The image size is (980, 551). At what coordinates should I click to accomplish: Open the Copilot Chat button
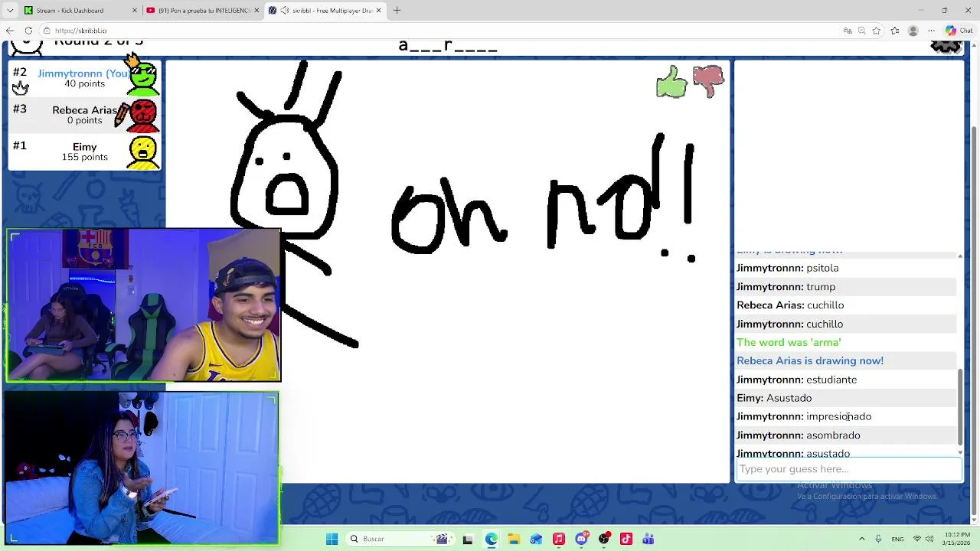[958, 31]
